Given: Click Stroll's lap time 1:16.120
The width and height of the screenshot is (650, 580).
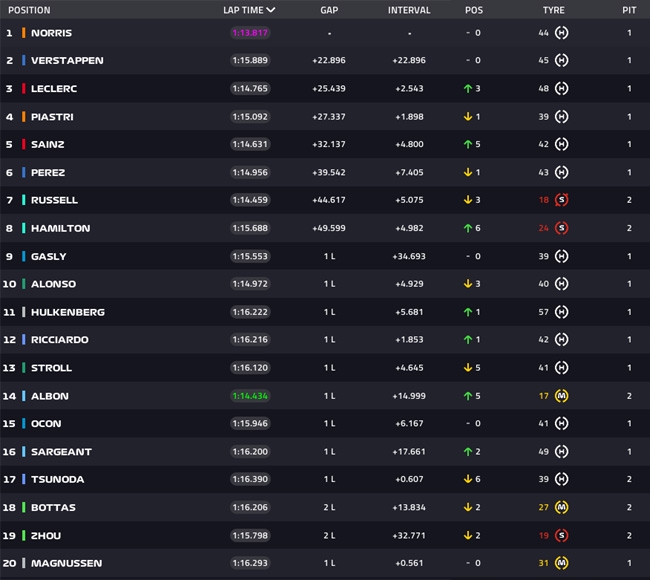Looking at the screenshot, I should coord(250,367).
